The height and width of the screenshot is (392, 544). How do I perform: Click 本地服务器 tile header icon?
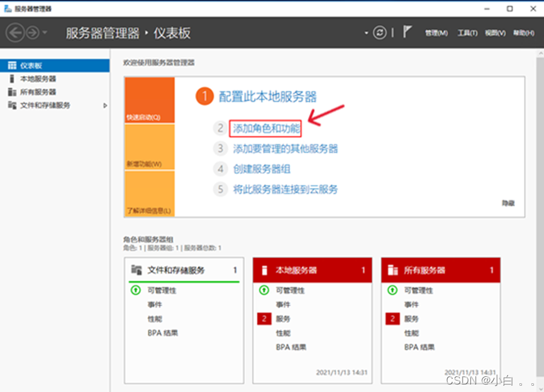point(264,270)
